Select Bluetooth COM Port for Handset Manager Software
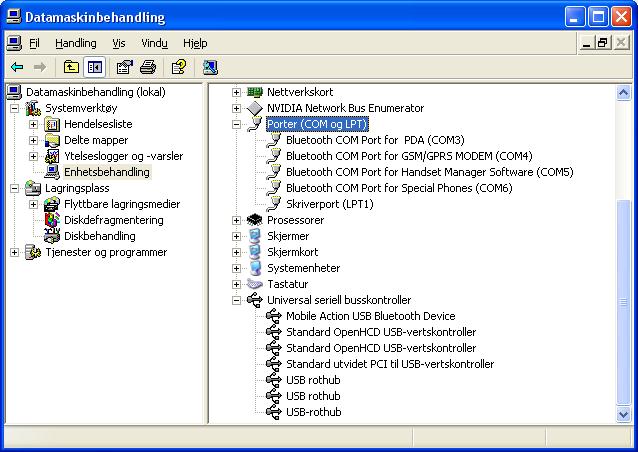 (x=430, y=172)
